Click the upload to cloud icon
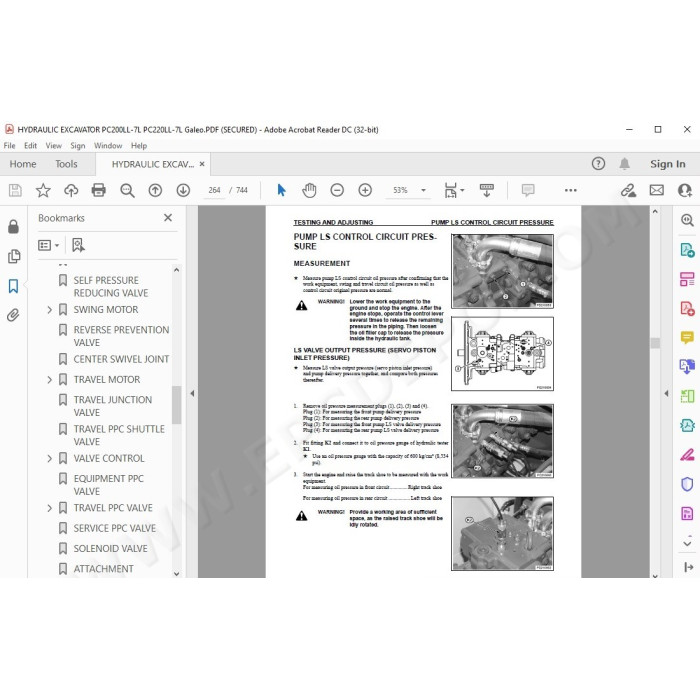Image resolution: width=700 pixels, height=700 pixels. [71, 191]
